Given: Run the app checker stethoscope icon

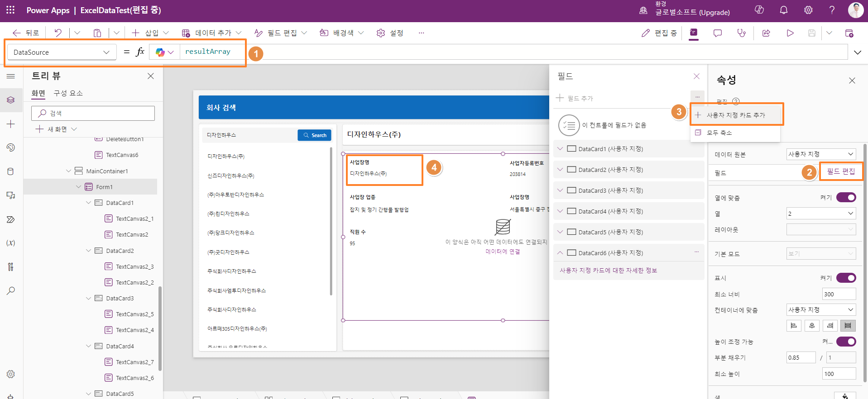Looking at the screenshot, I should pos(741,33).
